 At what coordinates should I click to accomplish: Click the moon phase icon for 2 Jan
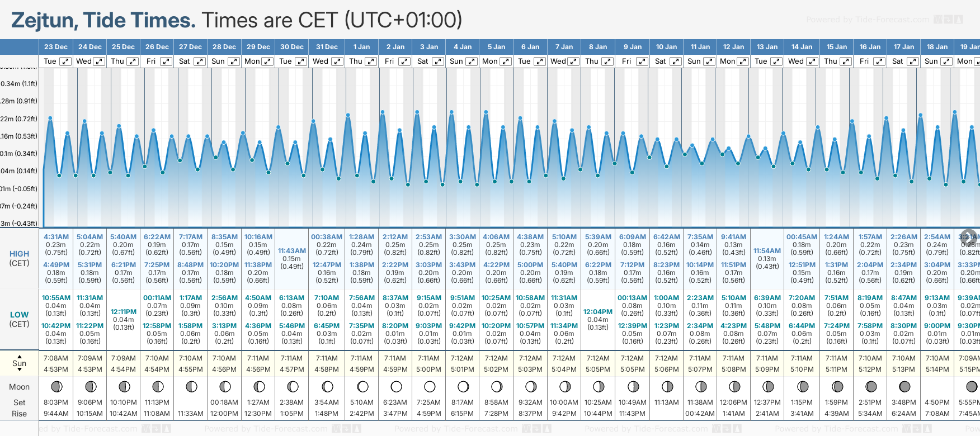pyautogui.click(x=396, y=386)
